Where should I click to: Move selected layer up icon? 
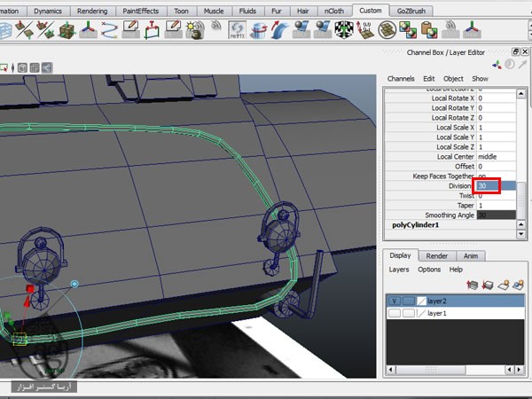474,285
